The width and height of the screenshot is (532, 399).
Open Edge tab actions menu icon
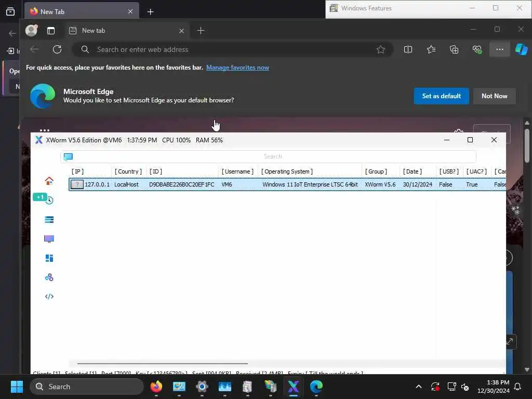tap(51, 31)
